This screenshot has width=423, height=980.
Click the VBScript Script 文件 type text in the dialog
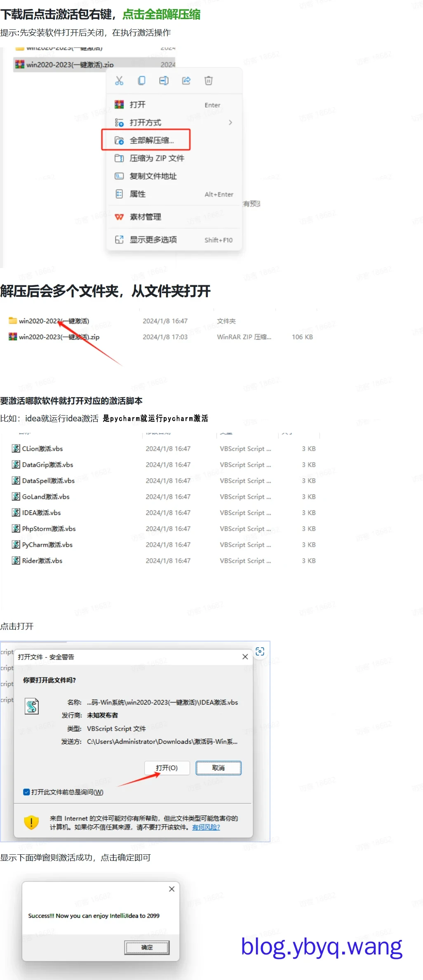point(116,729)
